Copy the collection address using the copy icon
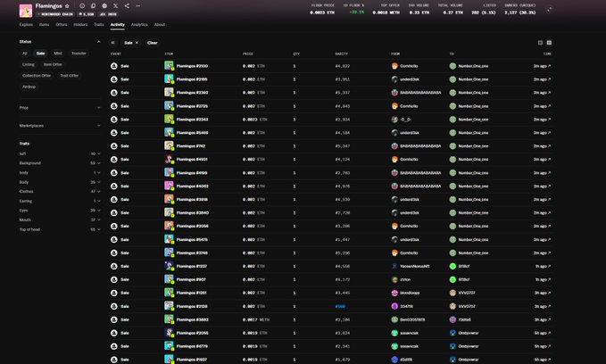This screenshot has width=606, height=364. pyautogui.click(x=93, y=6)
